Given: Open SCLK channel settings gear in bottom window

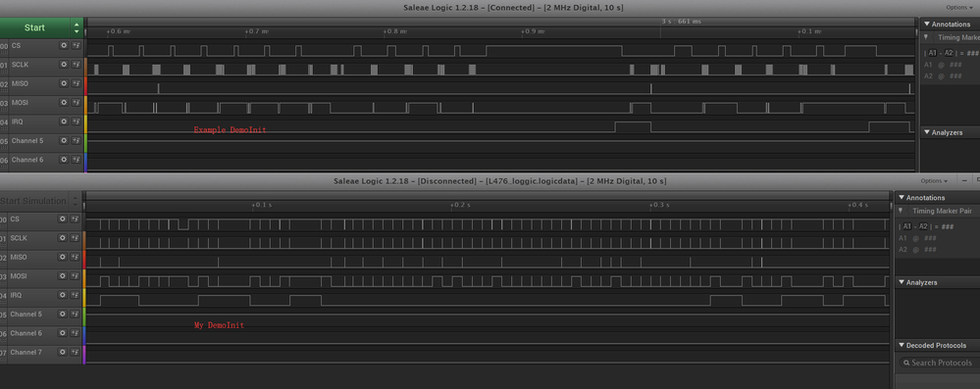Looking at the screenshot, I should click(63, 238).
